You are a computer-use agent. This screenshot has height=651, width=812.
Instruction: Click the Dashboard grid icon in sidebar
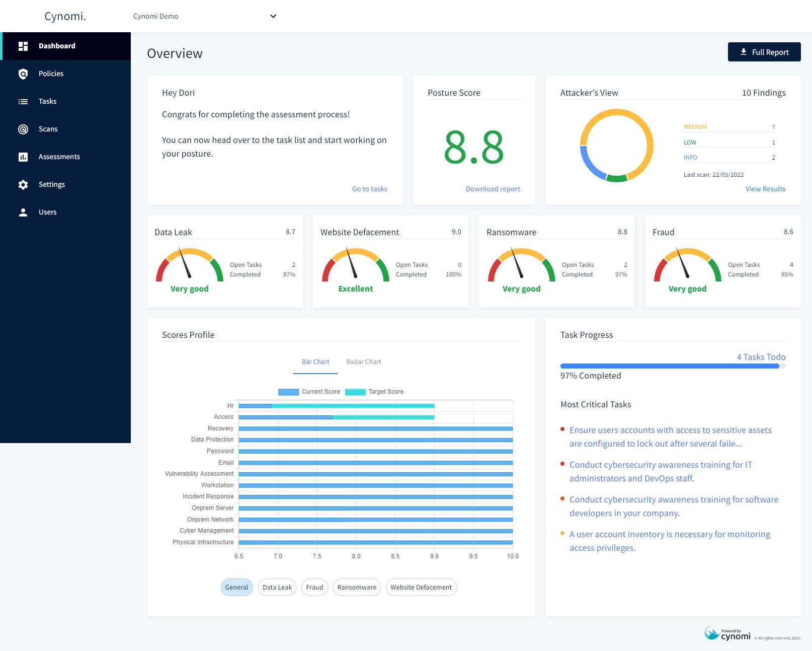(23, 46)
